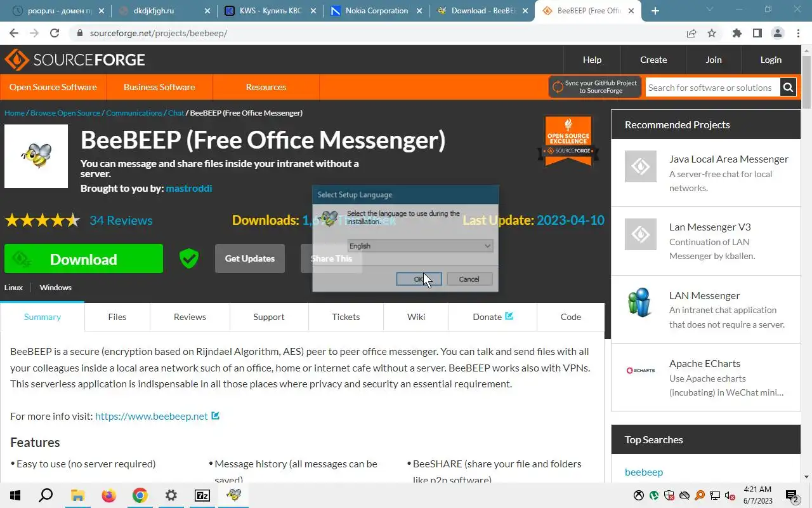Click the Share This button
Image resolution: width=812 pixels, height=508 pixels.
(331, 258)
